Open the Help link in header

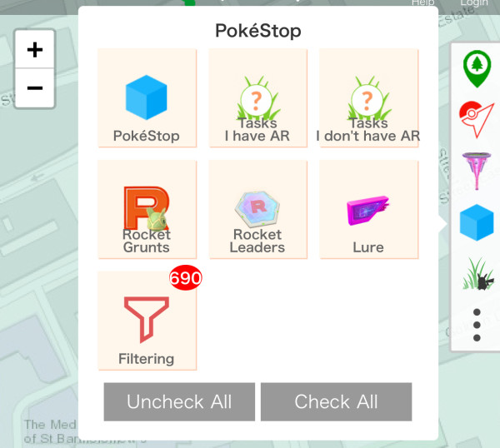[x=422, y=3]
